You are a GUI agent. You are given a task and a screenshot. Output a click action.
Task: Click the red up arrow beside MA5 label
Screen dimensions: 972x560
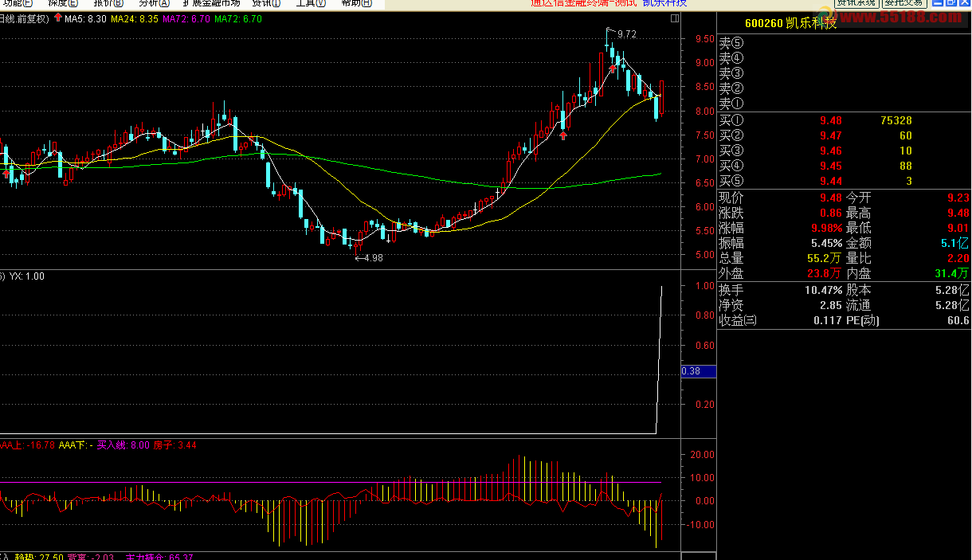(x=57, y=18)
